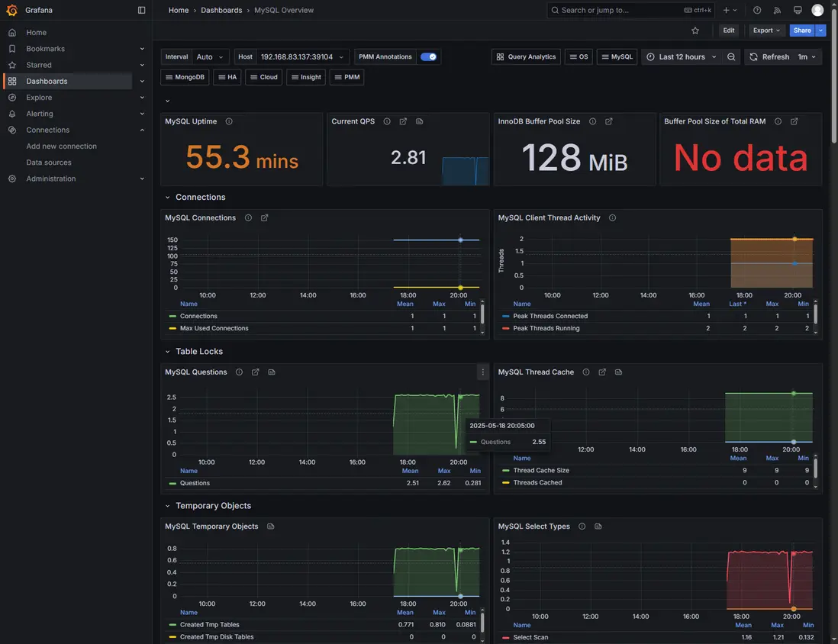Click the Grafana logo icon

click(12, 10)
